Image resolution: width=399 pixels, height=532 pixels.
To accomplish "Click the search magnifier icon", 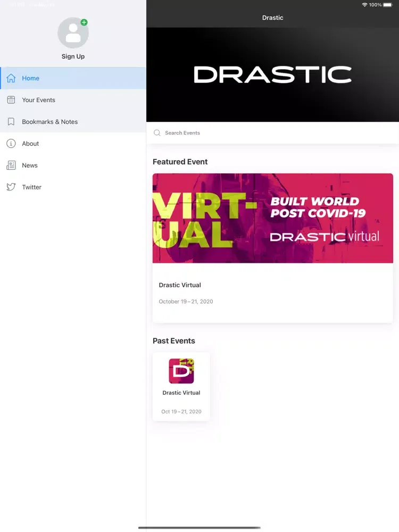I will (x=157, y=132).
